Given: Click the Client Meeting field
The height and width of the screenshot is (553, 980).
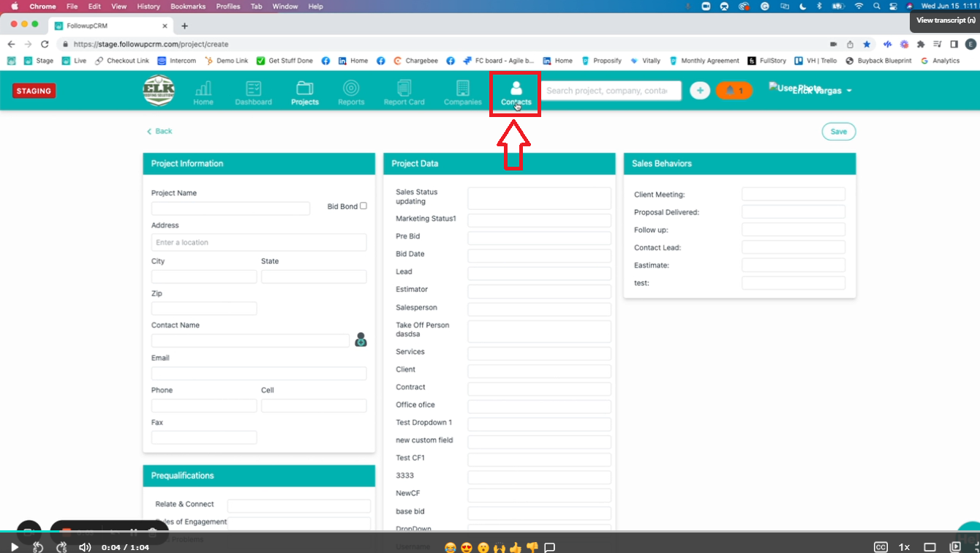Looking at the screenshot, I should pos(794,194).
